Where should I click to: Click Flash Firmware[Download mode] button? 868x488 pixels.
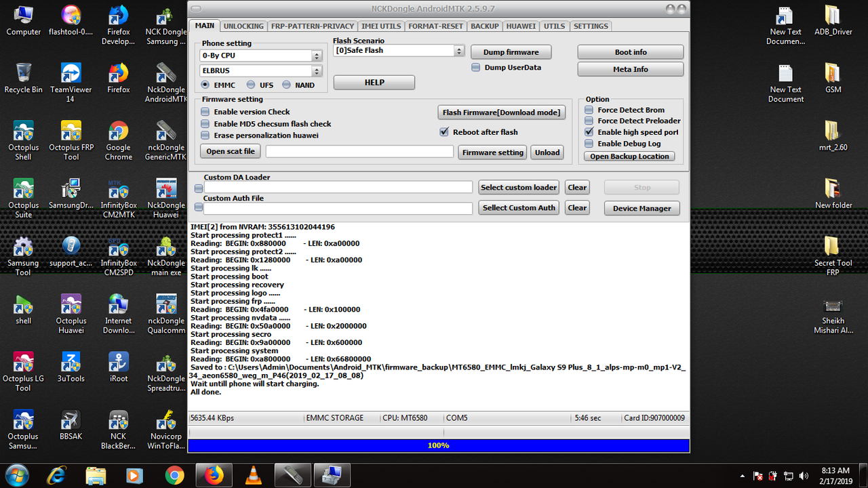click(502, 113)
